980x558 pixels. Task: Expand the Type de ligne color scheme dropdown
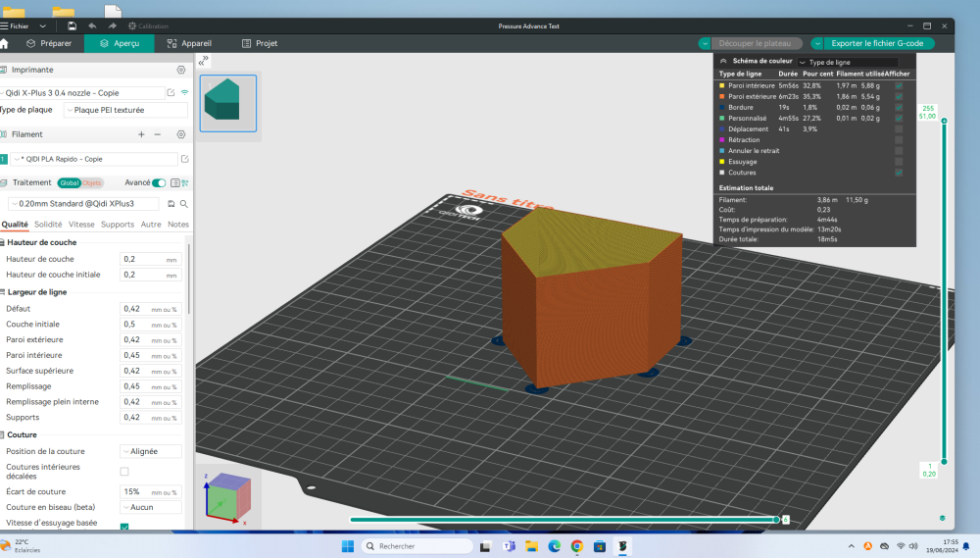tap(848, 62)
